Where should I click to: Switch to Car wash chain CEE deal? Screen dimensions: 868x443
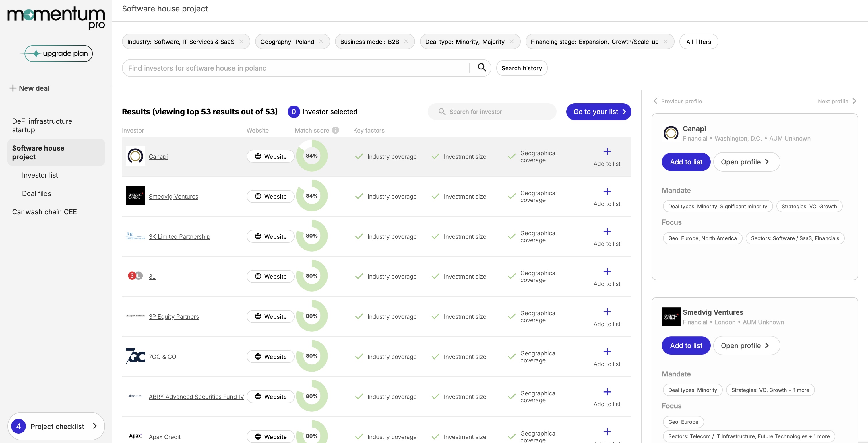(x=44, y=212)
